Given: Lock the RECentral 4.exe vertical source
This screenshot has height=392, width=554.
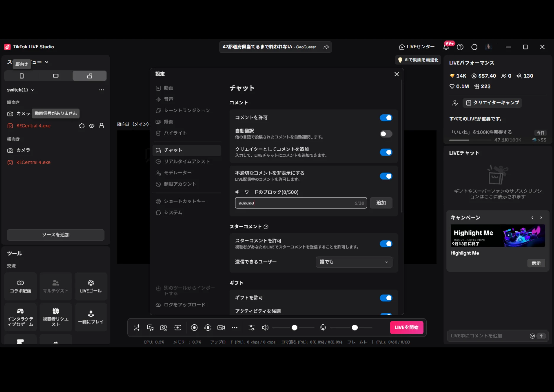Looking at the screenshot, I should [101, 126].
